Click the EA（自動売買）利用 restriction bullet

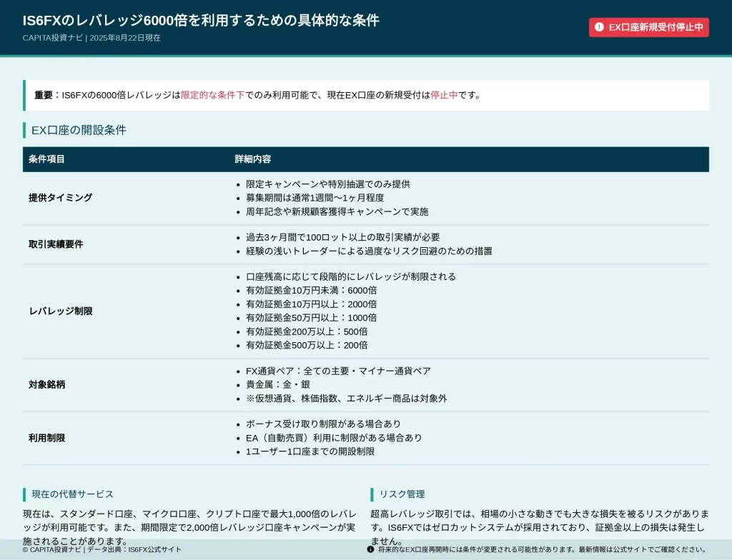click(334, 438)
